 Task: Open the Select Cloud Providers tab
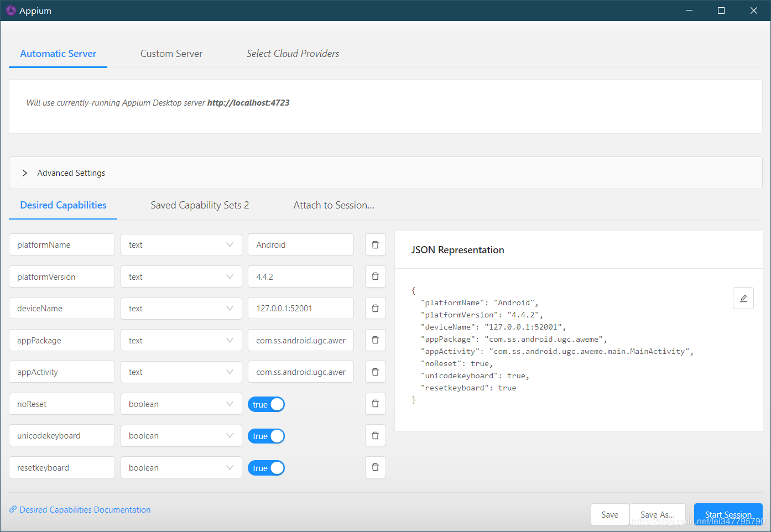(293, 54)
